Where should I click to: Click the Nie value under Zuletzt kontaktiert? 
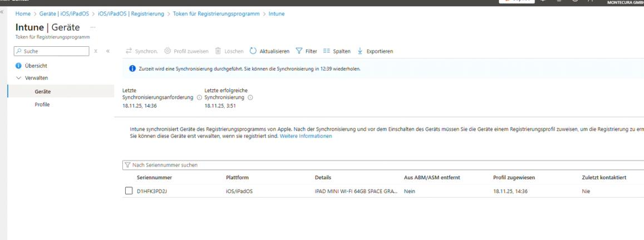(x=586, y=191)
